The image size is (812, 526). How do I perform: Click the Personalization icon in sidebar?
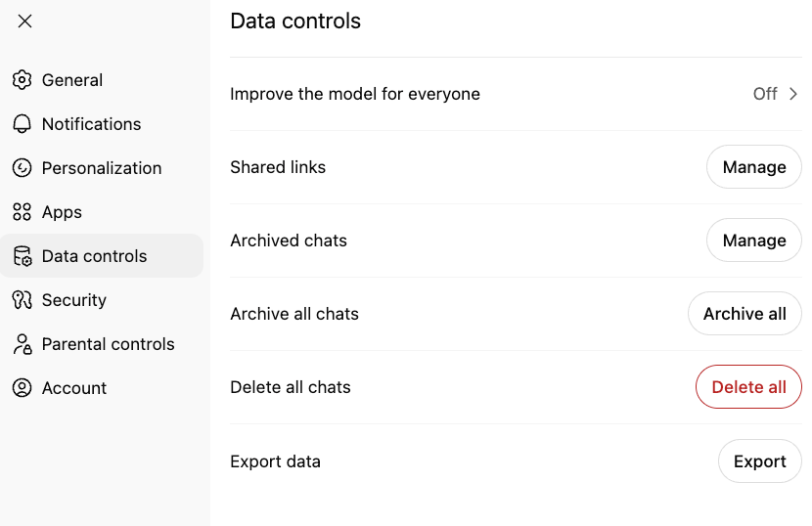coord(22,168)
